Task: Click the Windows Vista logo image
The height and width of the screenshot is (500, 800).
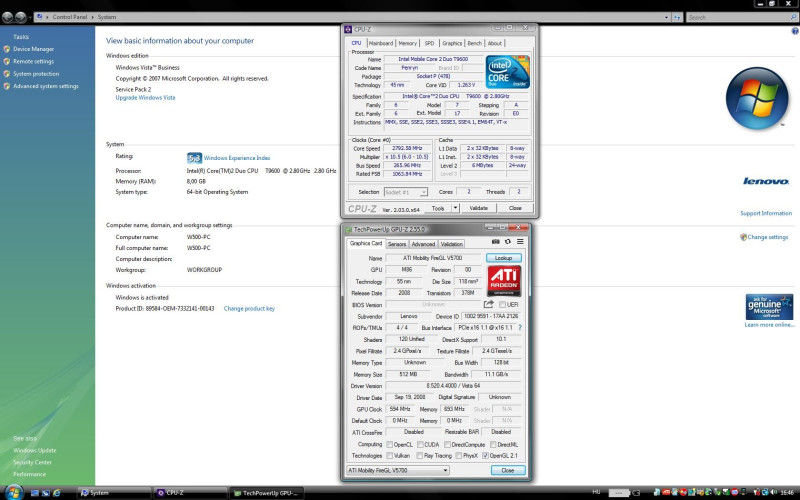Action: pos(757,98)
